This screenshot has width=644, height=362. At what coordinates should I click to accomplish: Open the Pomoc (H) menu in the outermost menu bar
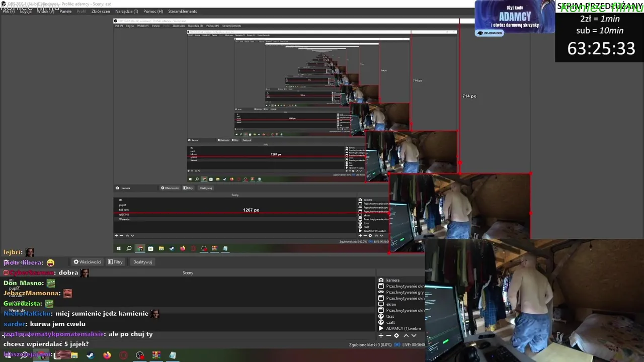(x=153, y=11)
